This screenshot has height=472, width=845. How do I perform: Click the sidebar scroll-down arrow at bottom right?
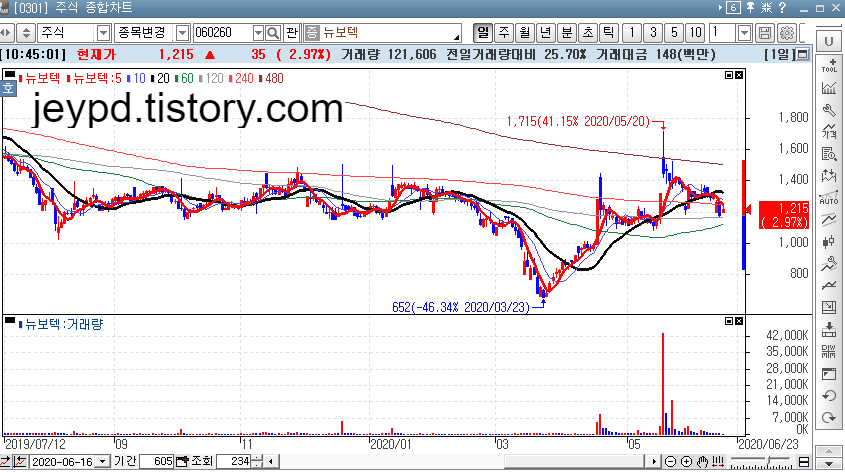[829, 463]
